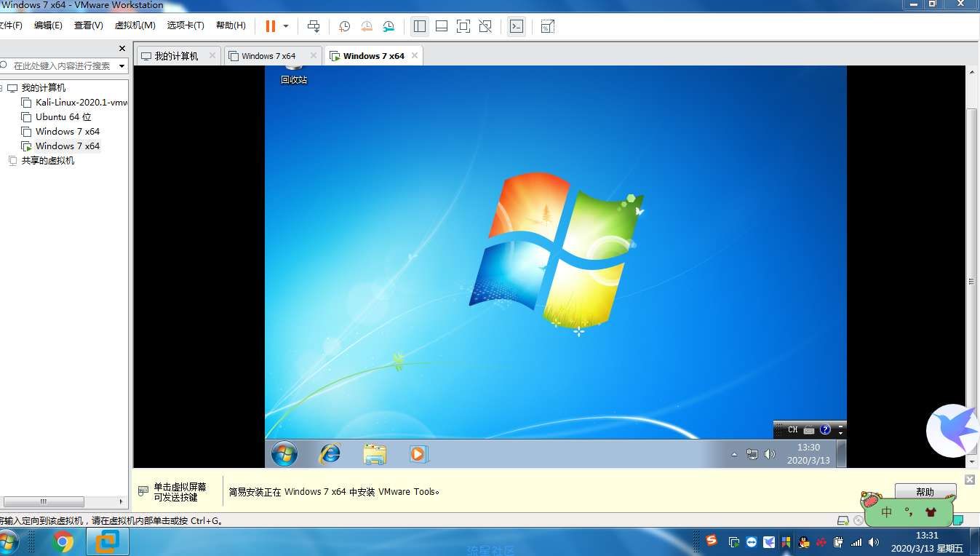
Task: Close the active Windows 7 x64 tab
Action: (x=415, y=55)
